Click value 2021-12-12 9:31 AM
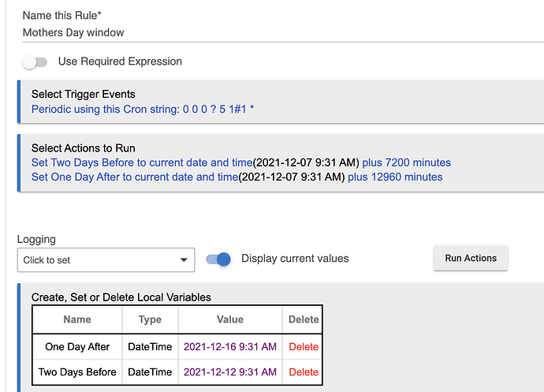Screen dimensions: 544x392 (x=230, y=371)
